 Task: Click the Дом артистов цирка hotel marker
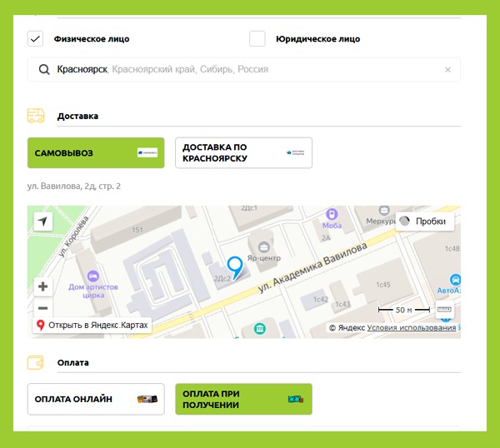tap(92, 276)
